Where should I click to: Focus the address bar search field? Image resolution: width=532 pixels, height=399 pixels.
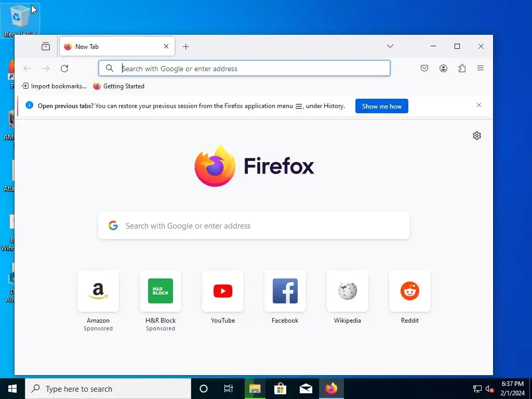coord(244,68)
